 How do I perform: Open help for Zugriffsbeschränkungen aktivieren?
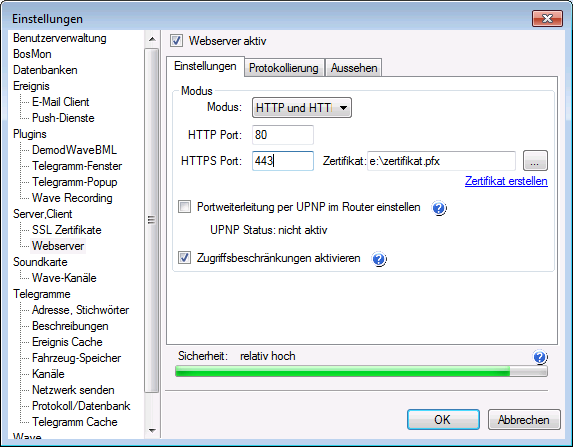[379, 259]
